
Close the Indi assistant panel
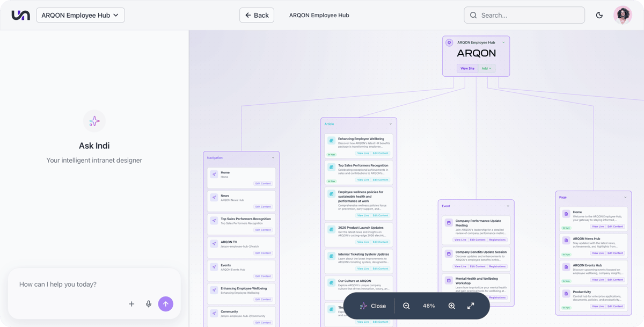click(x=373, y=306)
